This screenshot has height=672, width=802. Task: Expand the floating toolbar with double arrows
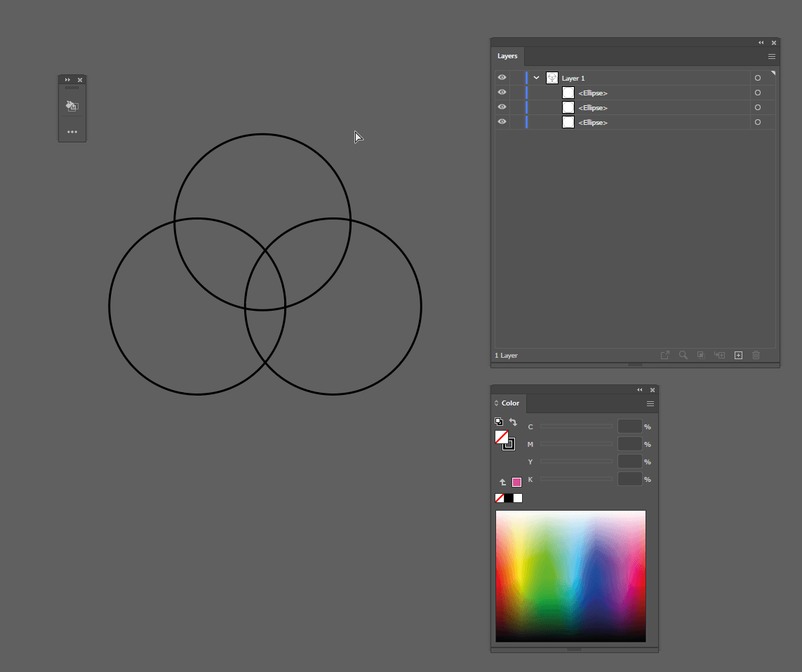pyautogui.click(x=67, y=80)
